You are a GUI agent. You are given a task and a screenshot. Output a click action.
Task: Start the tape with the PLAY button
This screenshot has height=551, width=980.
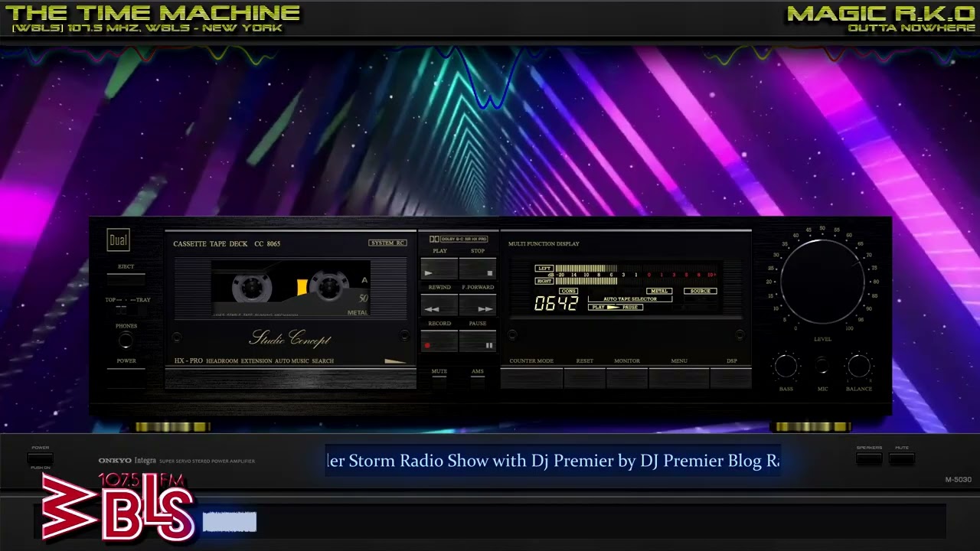pyautogui.click(x=439, y=269)
